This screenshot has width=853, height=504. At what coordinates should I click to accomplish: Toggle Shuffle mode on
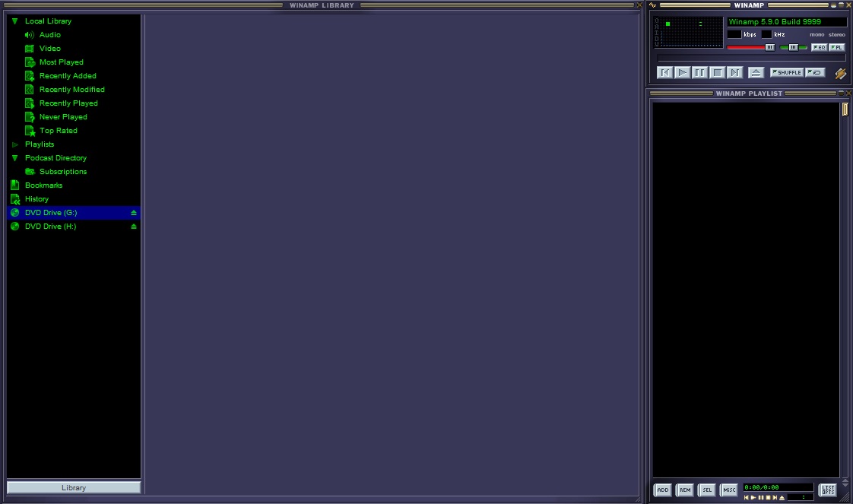click(787, 72)
